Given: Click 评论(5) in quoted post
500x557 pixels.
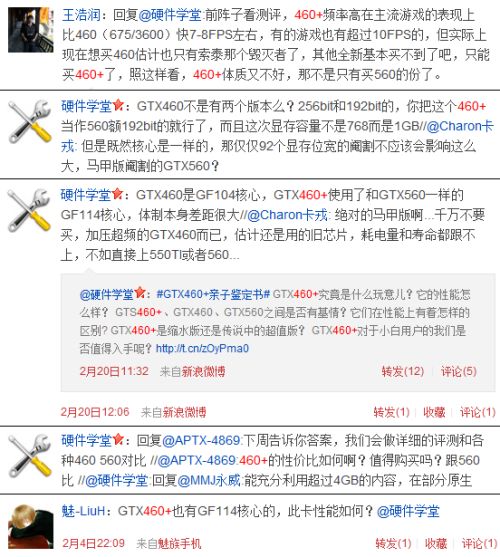Looking at the screenshot, I should [x=459, y=372].
